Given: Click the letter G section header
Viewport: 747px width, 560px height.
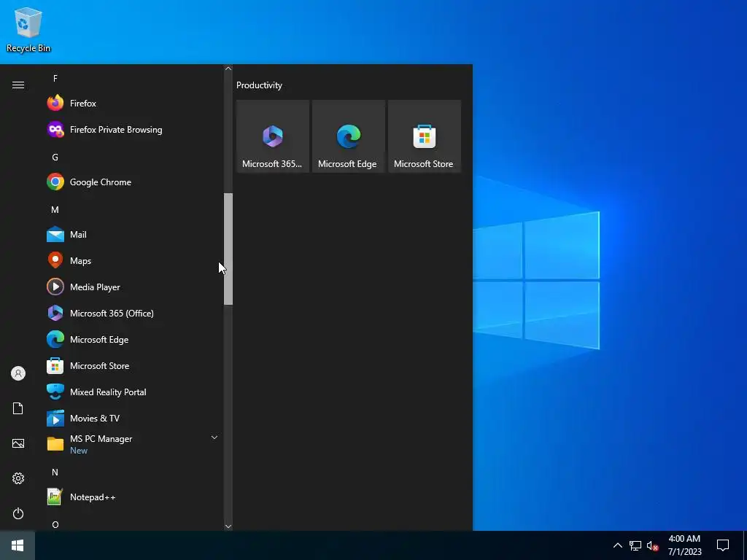Looking at the screenshot, I should 55,157.
